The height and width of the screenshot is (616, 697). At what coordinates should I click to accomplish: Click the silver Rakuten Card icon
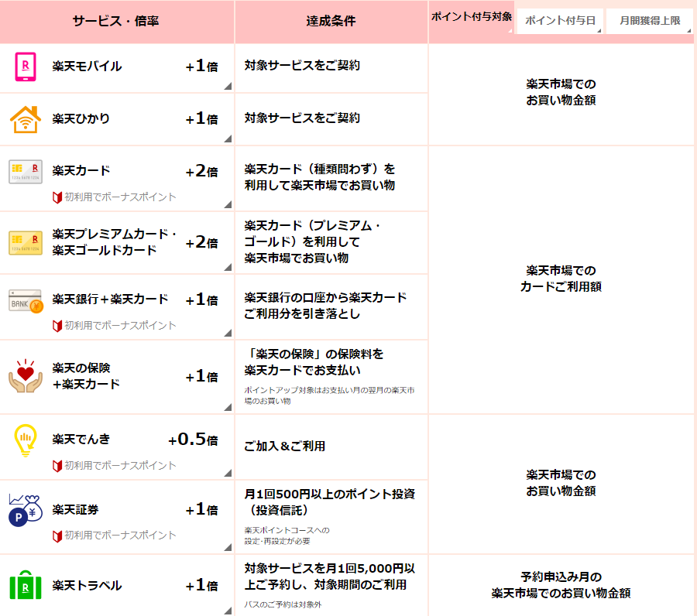coord(26,172)
